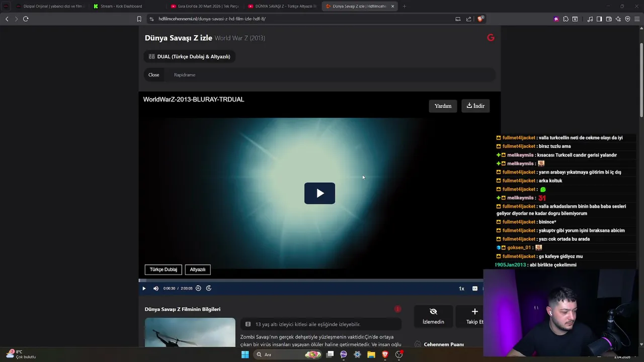Switch to DÜNYA SAVAŞI Z YouTube tab

[x=282, y=6]
